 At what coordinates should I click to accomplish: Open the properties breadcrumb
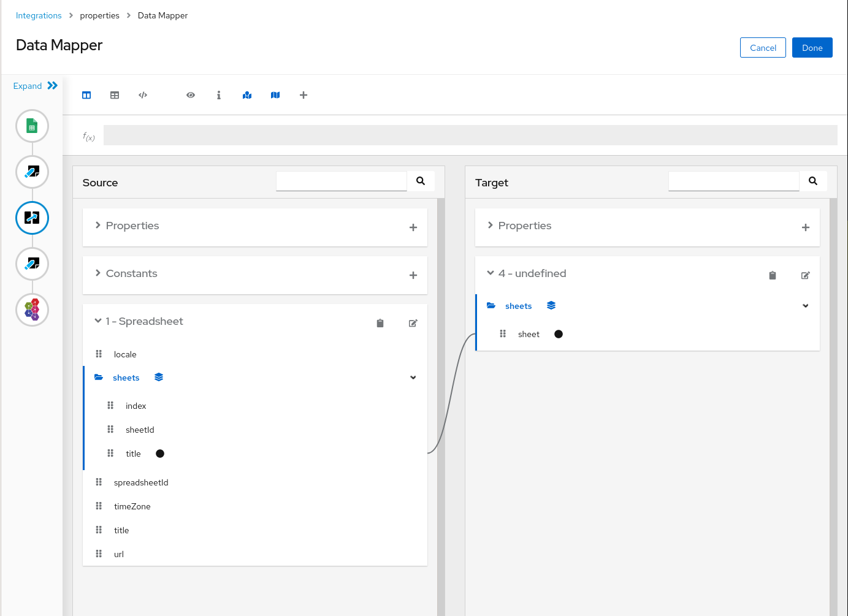99,15
